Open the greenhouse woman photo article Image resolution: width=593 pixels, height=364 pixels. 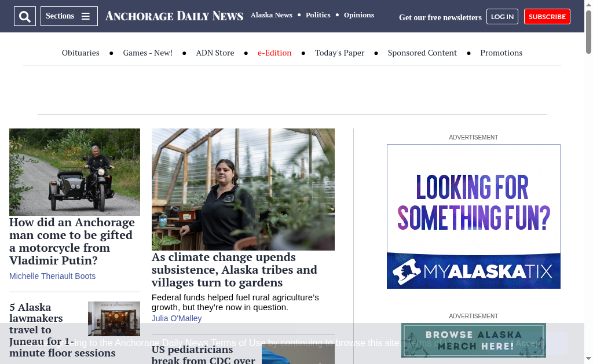[x=243, y=189]
